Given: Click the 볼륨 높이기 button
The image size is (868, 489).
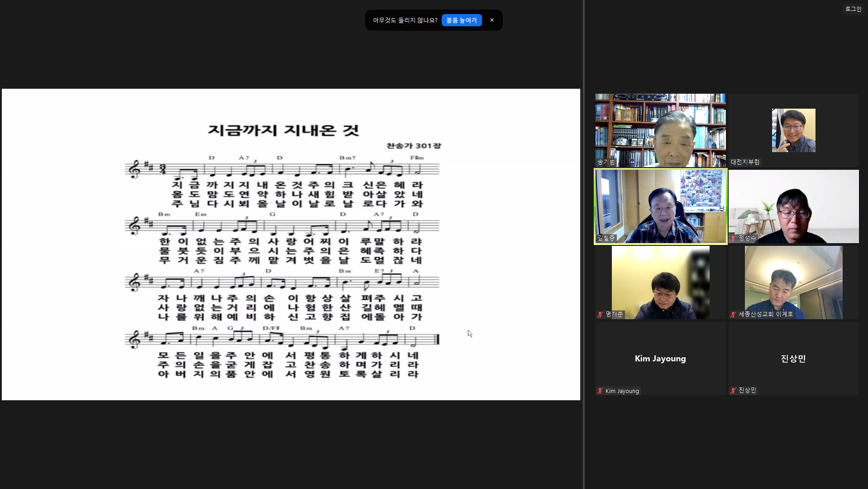Looking at the screenshot, I should click(x=462, y=20).
